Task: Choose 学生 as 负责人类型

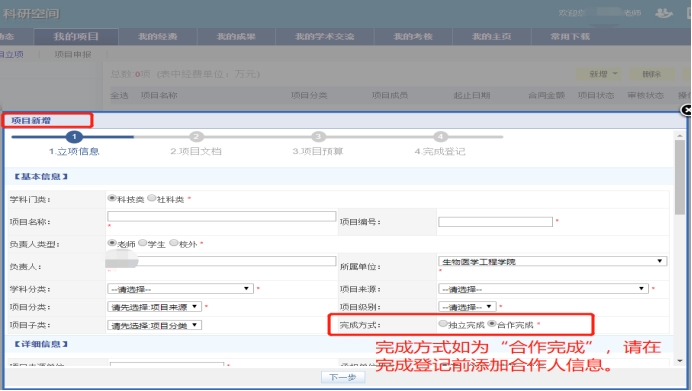Action: point(143,243)
